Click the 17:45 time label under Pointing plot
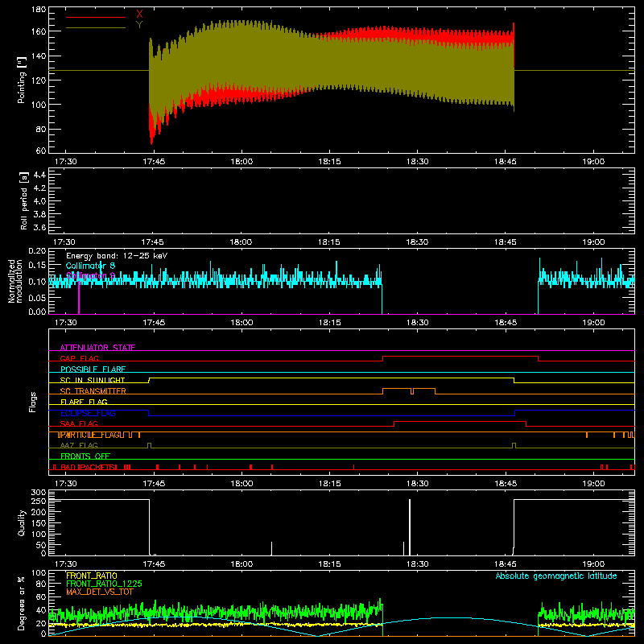The image size is (644, 644). [x=154, y=162]
